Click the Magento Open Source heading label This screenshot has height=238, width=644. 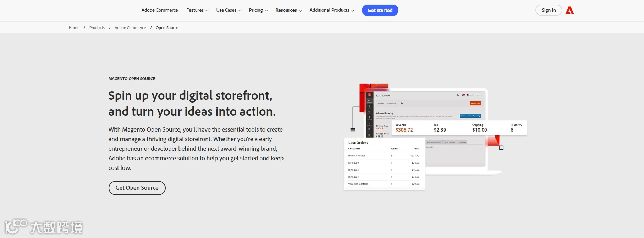[x=132, y=79]
